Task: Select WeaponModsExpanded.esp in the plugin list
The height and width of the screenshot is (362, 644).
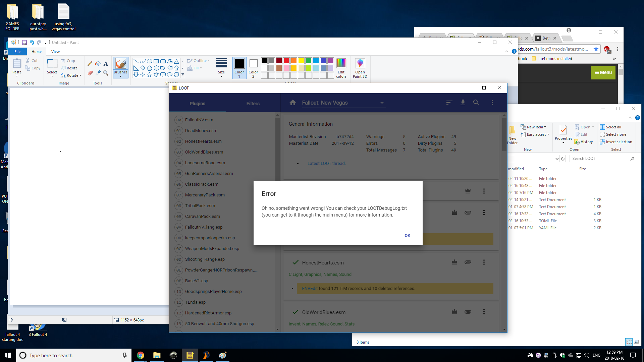Action: click(x=212, y=248)
